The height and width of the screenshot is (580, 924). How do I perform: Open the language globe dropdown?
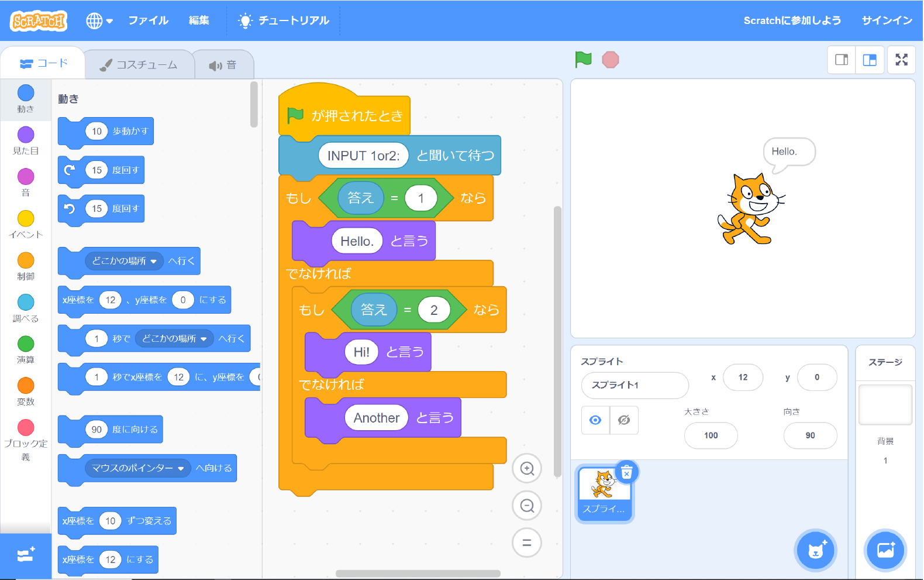[x=99, y=20]
